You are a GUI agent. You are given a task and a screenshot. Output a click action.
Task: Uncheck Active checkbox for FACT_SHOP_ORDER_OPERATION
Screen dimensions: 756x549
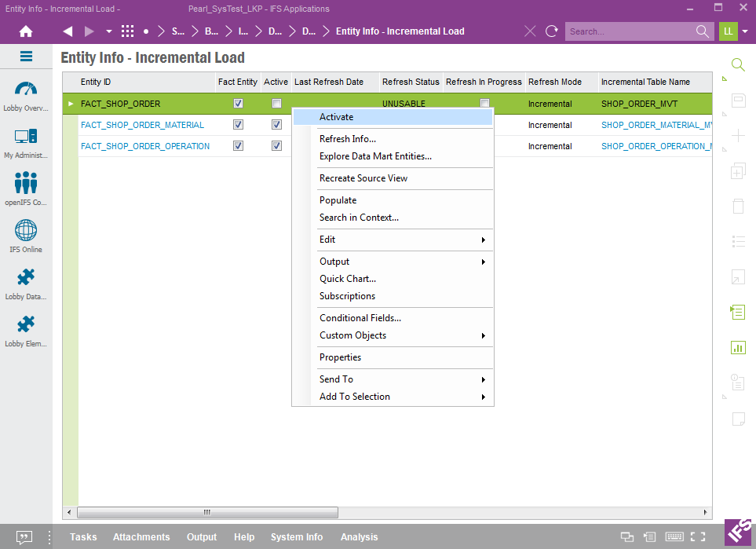pos(276,146)
